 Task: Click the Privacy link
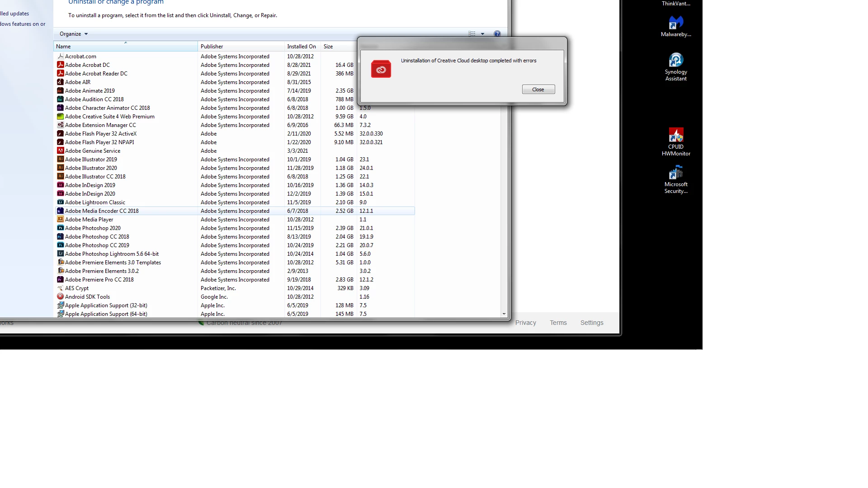click(525, 323)
